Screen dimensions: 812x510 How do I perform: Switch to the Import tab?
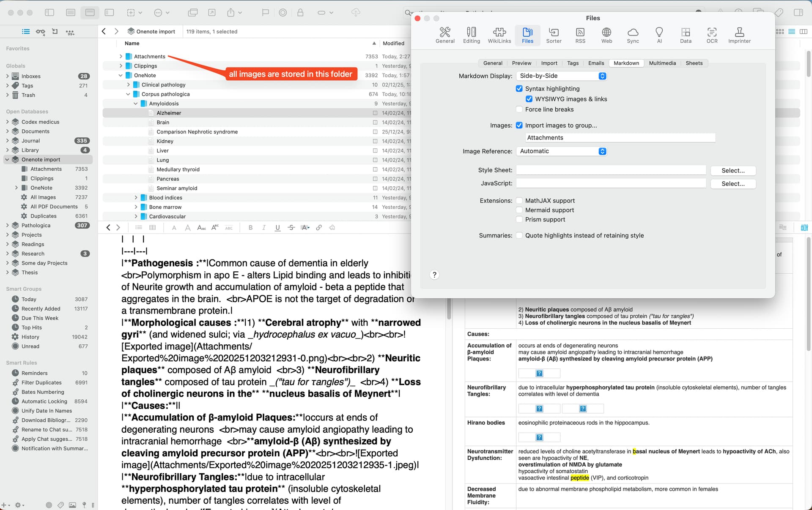pyautogui.click(x=549, y=63)
